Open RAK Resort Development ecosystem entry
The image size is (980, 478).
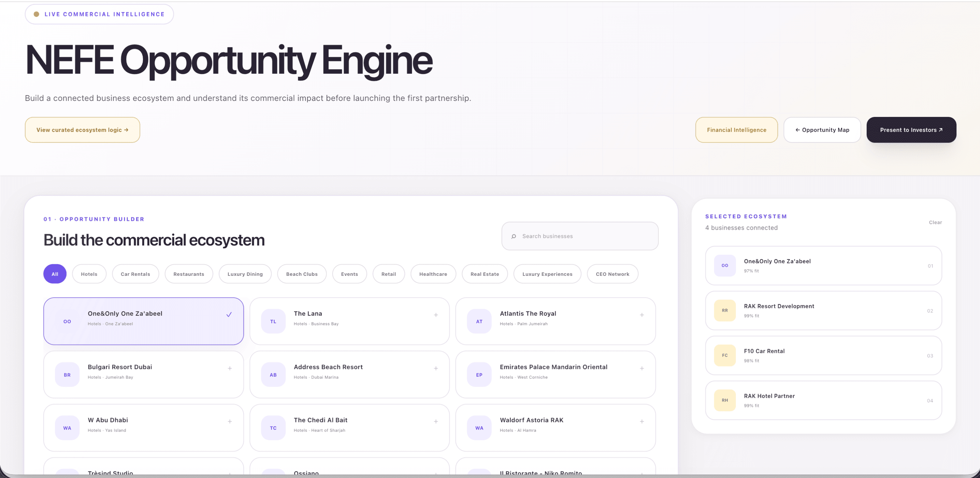(823, 311)
